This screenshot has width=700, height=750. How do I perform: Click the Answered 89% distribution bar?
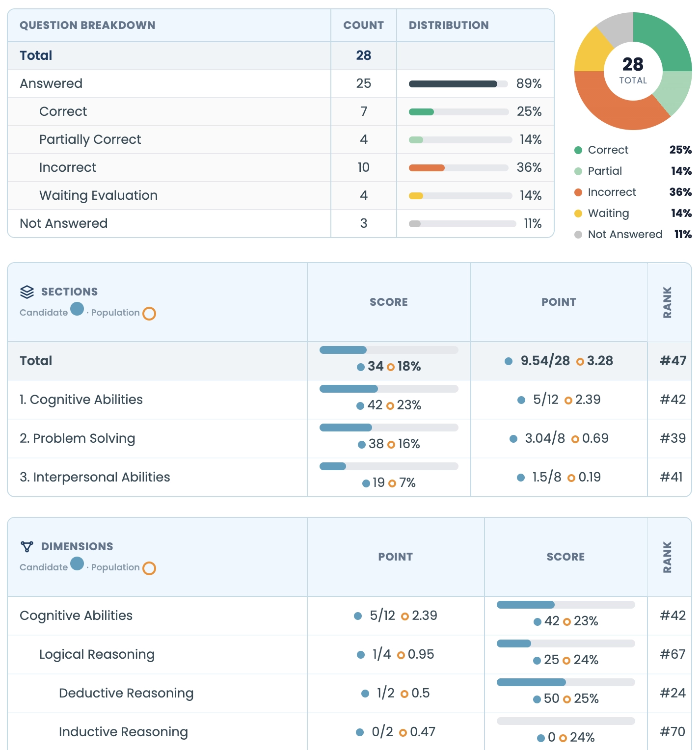pyautogui.click(x=458, y=84)
